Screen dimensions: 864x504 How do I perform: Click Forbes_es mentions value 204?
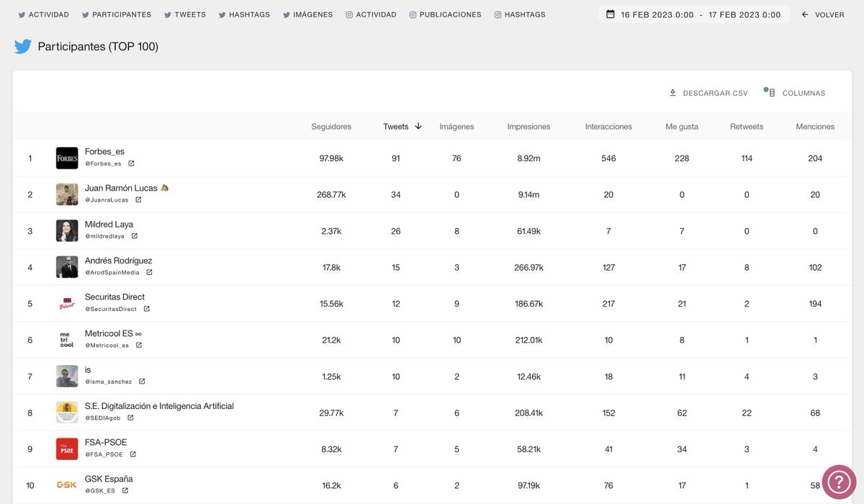tap(815, 158)
